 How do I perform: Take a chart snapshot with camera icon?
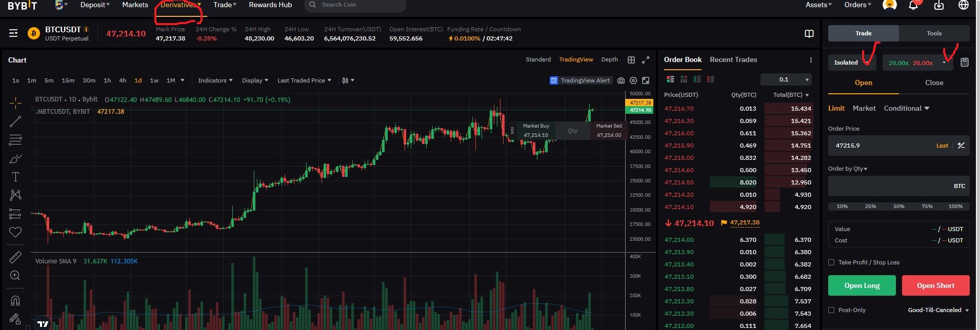point(621,80)
